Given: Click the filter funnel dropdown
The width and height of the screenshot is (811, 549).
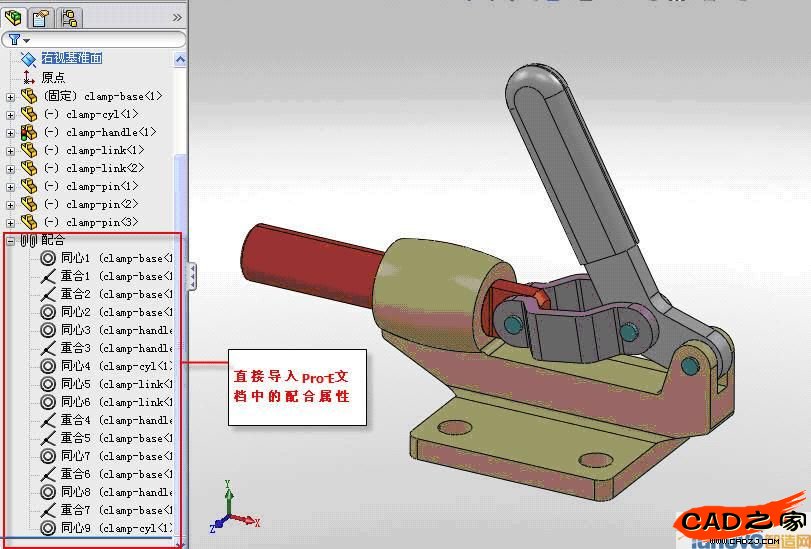Looking at the screenshot, I should (17, 40).
